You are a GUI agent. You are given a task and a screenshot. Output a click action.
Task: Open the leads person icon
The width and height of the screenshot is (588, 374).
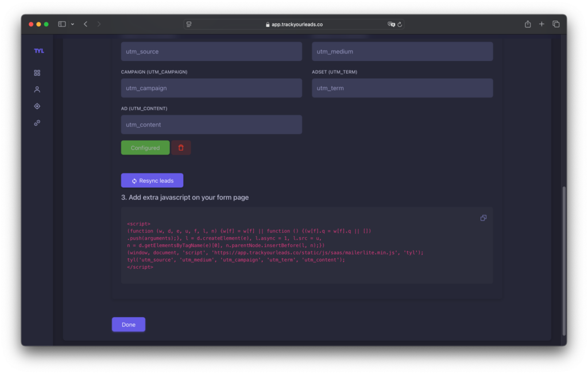pyautogui.click(x=37, y=89)
